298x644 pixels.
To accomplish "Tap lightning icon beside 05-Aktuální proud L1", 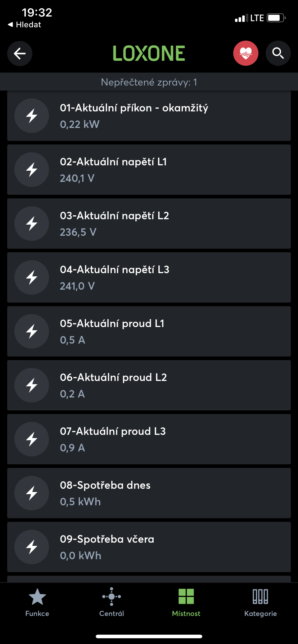I will [32, 331].
